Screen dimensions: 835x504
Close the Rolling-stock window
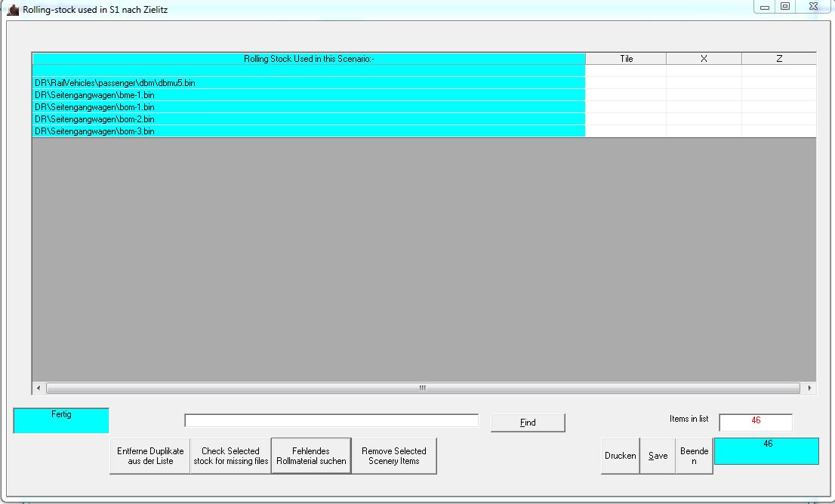813,6
